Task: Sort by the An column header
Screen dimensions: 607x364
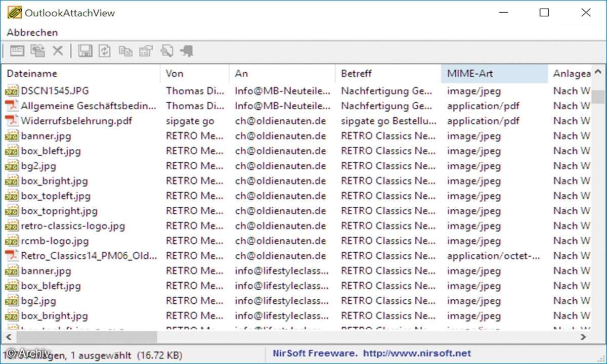Action: [282, 74]
